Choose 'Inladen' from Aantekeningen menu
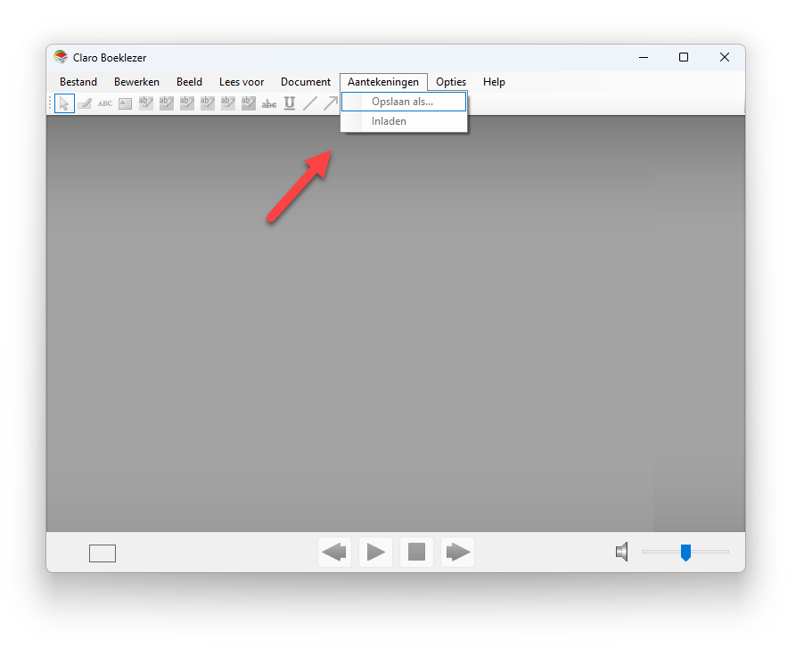The height and width of the screenshot is (672, 804). pos(404,121)
